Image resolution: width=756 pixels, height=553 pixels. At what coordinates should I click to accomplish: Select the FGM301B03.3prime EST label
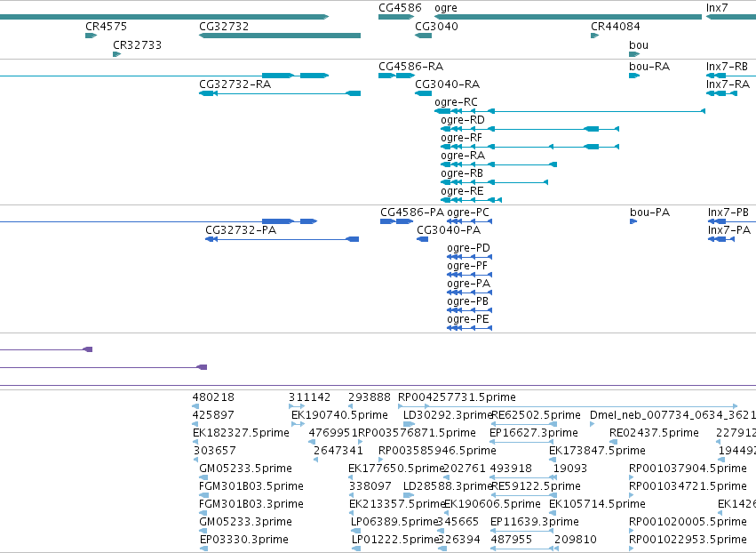(x=251, y=504)
